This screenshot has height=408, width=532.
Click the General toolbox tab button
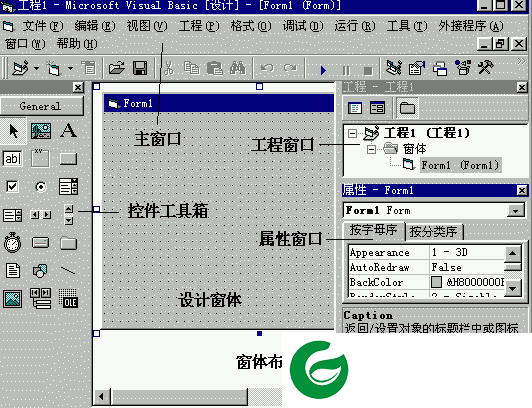42,106
